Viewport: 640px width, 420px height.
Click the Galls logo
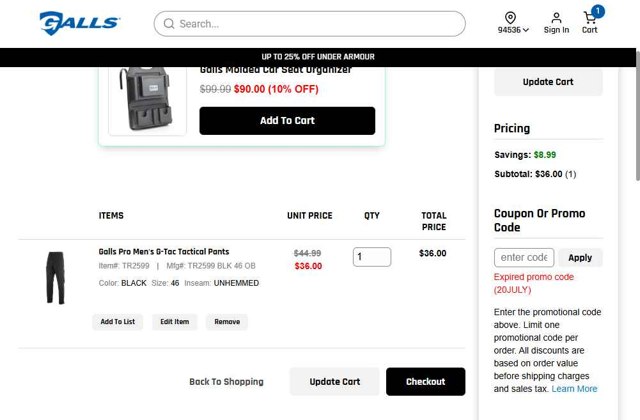tap(79, 23)
